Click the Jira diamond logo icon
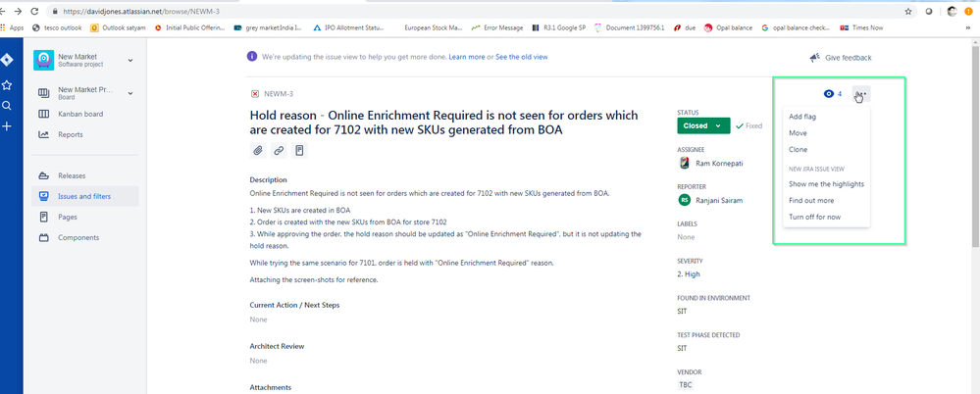 tap(7, 60)
